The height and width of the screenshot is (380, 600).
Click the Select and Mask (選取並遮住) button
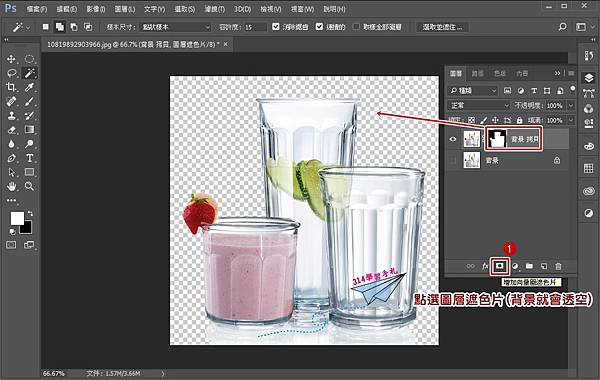pyautogui.click(x=442, y=27)
